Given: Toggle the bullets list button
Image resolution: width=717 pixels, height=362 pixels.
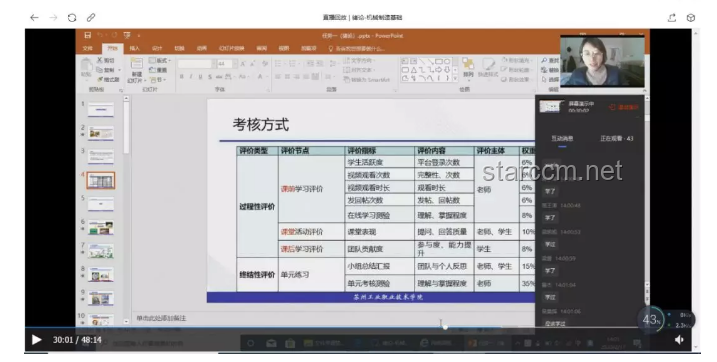Looking at the screenshot, I should coord(279,64).
